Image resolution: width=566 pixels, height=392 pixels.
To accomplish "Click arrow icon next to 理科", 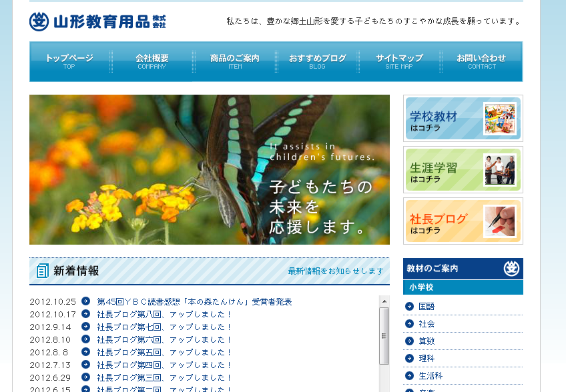I will (x=410, y=359).
